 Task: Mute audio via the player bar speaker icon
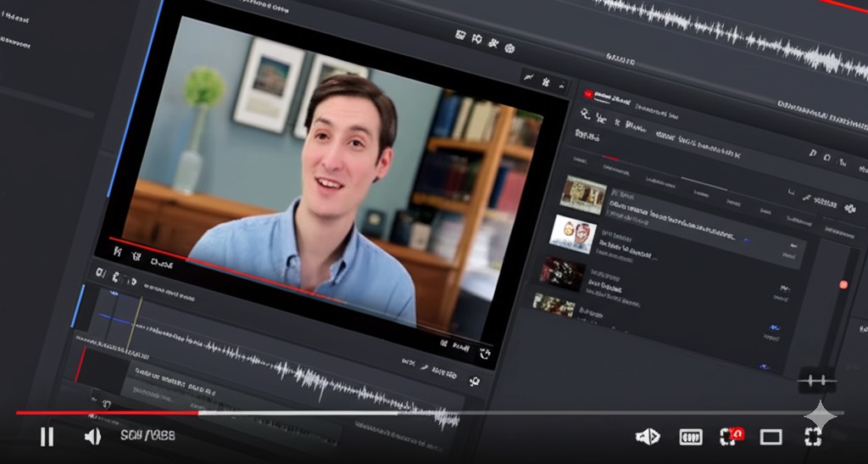[x=92, y=437]
